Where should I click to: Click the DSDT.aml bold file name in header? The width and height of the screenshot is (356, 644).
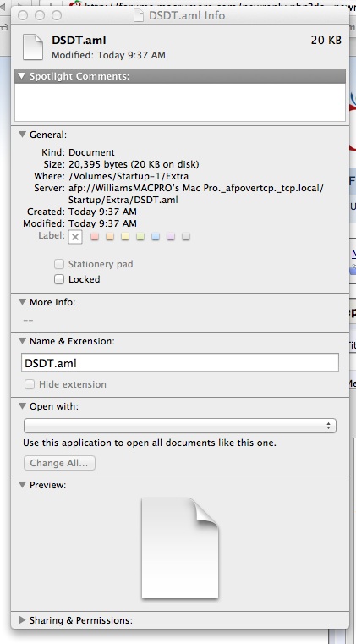click(79, 41)
